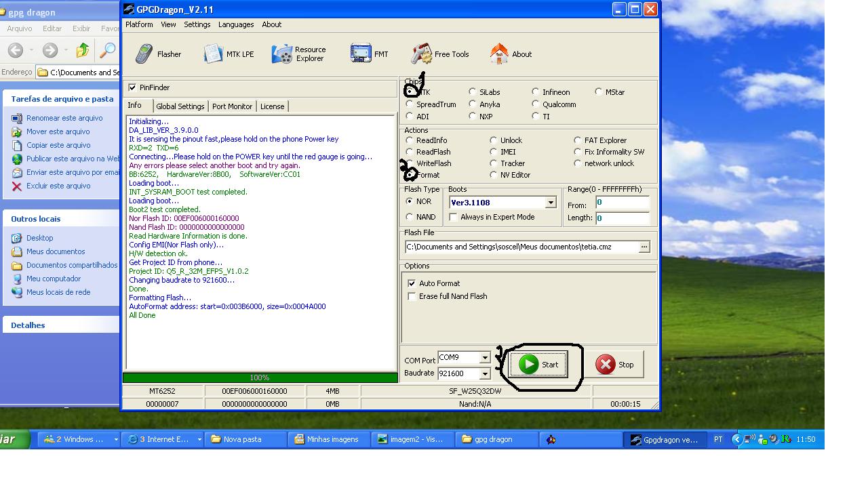Switch to gpg dragon folder taskbar button
This screenshot has height=488, width=868.
496,439
